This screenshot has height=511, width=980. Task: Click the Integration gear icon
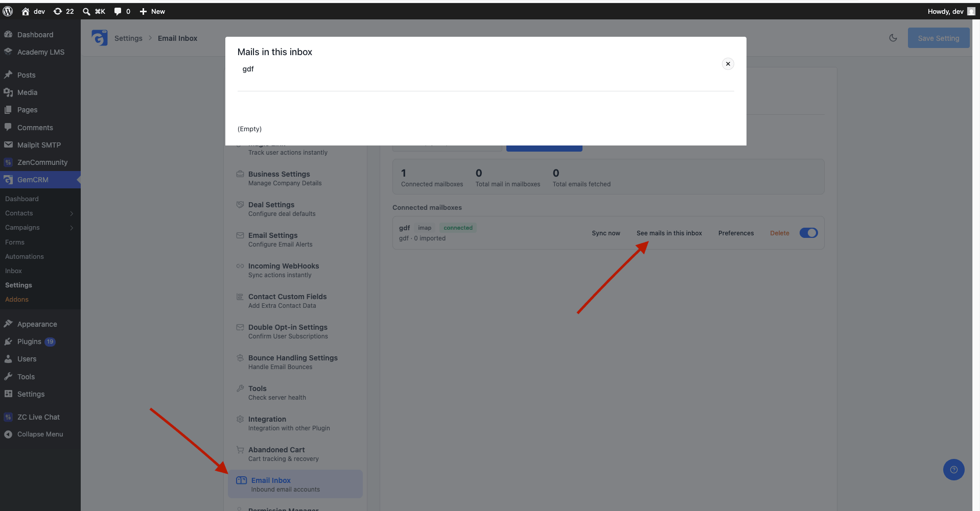coord(240,419)
